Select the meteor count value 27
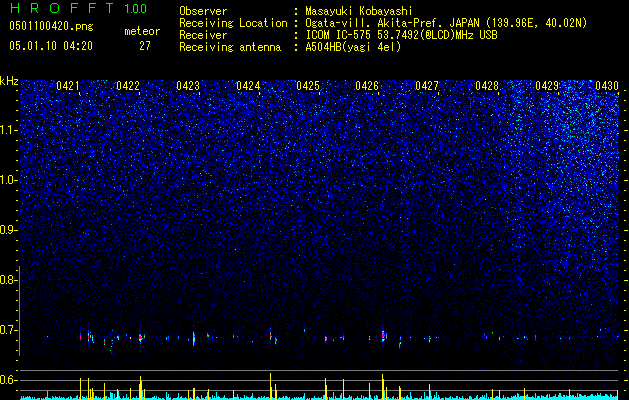629x400 pixels. pyautogui.click(x=145, y=46)
